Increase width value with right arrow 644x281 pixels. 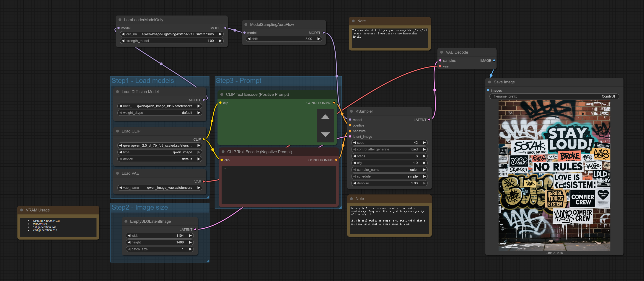tap(190, 235)
